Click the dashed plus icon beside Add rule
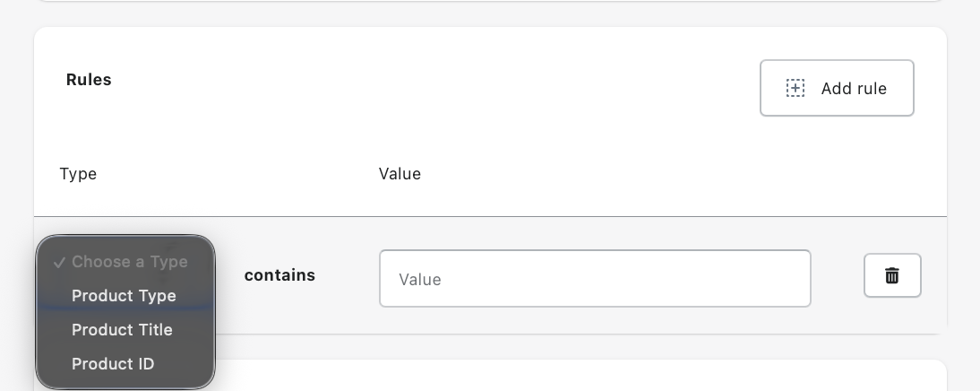This screenshot has width=980, height=391. [795, 88]
